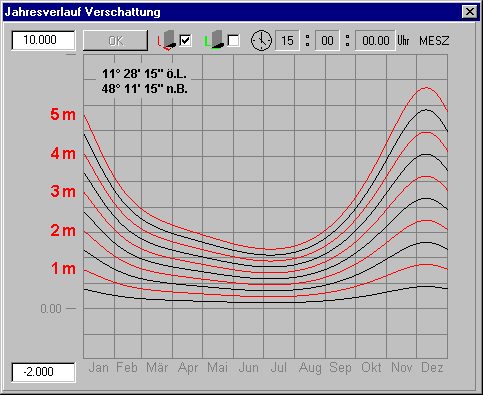Screen dimensions: 483x395
Task: Click the 0.00 axis label
Action: 51,309
